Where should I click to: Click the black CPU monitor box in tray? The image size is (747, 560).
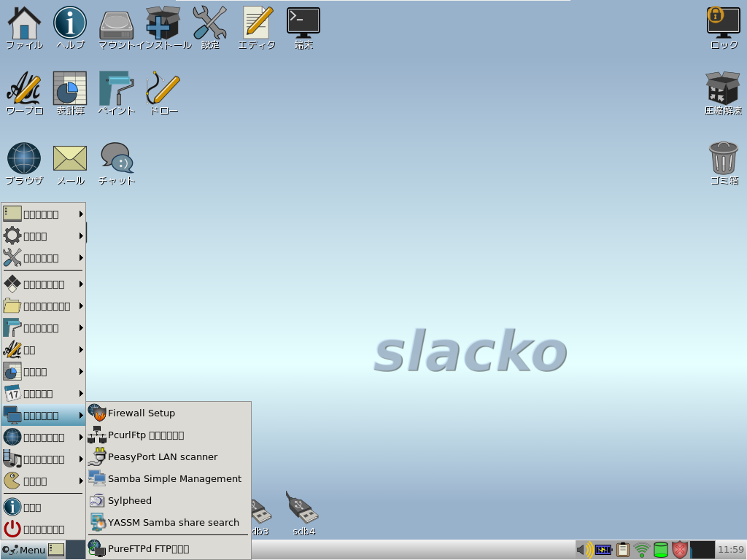tap(703, 550)
